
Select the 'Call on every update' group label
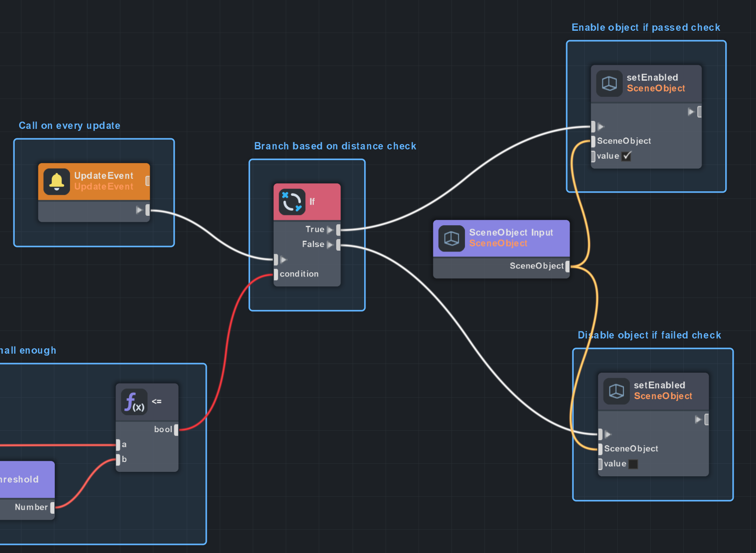pyautogui.click(x=70, y=126)
